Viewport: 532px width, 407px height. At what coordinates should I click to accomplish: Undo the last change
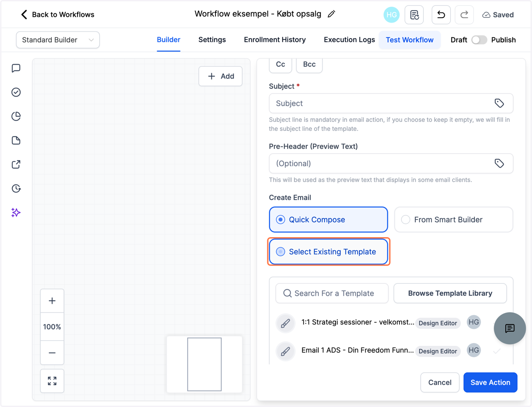pos(441,15)
